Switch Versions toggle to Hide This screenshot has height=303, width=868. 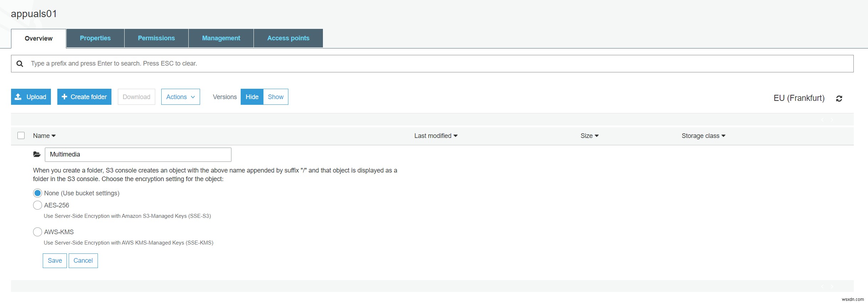click(252, 97)
